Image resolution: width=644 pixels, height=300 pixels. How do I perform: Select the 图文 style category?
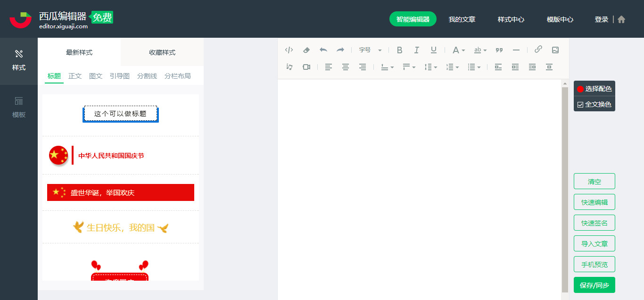96,76
